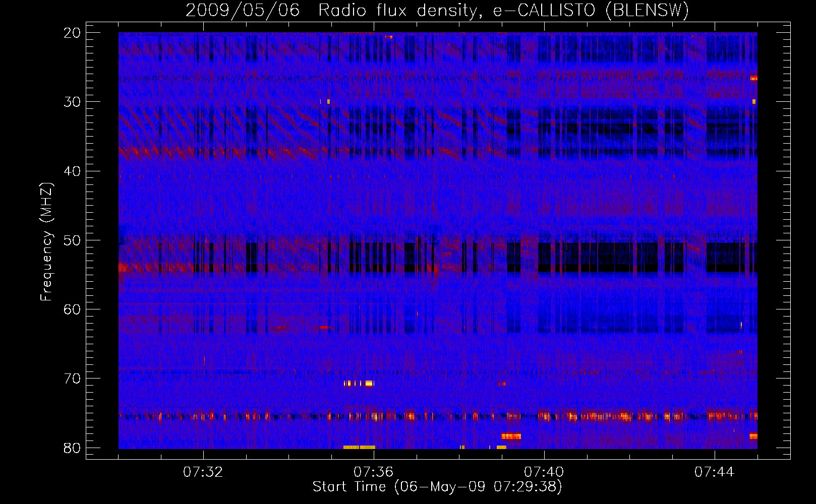Image resolution: width=816 pixels, height=504 pixels.
Task: Click the frequency tick label 50
Action: tap(72, 240)
